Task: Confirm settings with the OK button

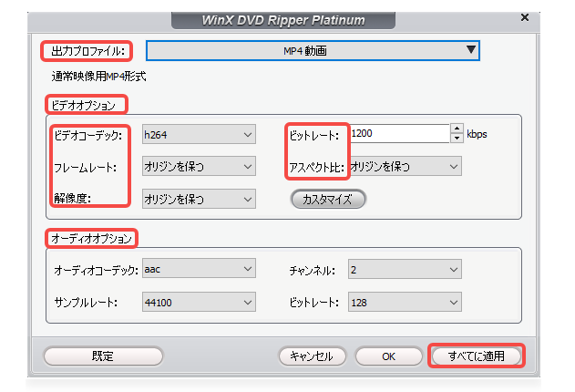Action: [389, 356]
